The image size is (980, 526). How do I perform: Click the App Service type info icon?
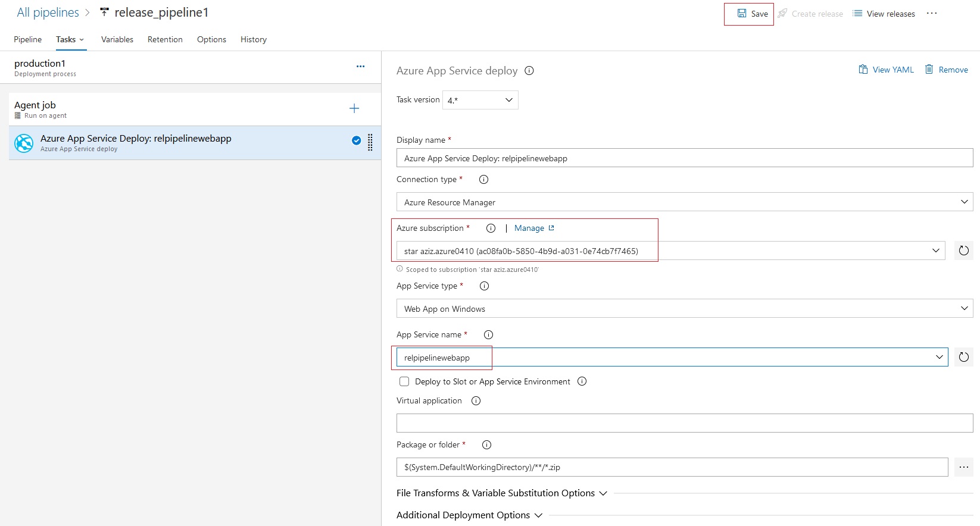tap(485, 286)
